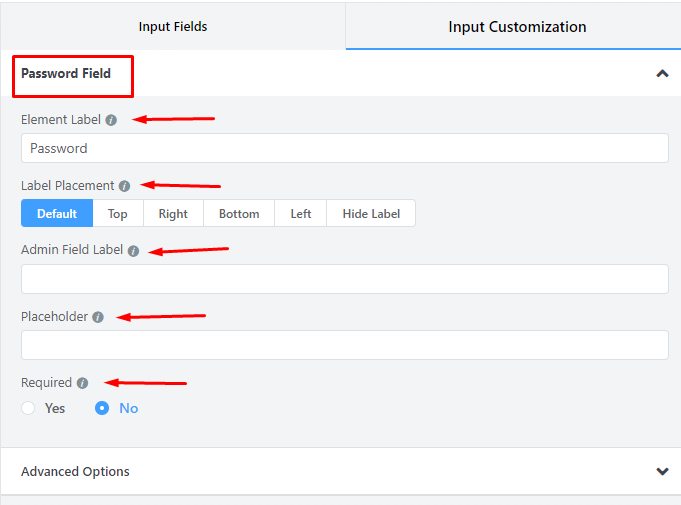
Task: Expand Advanced Options with the chevron
Action: [x=661, y=471]
